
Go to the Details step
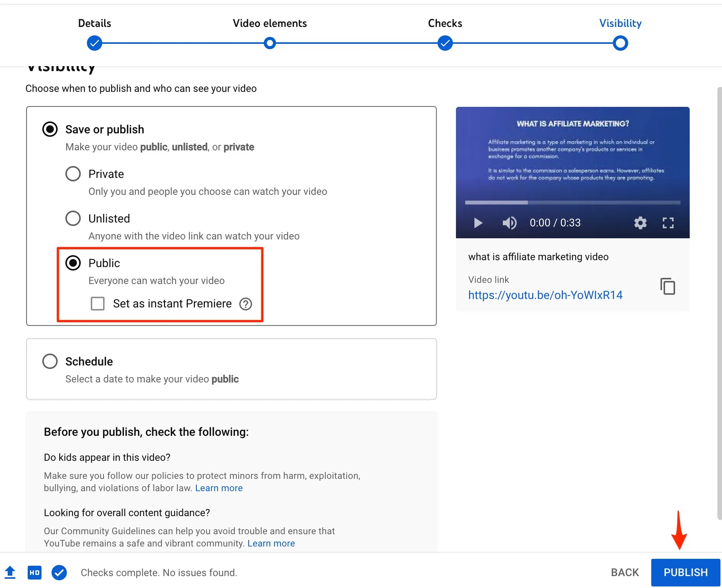95,43
